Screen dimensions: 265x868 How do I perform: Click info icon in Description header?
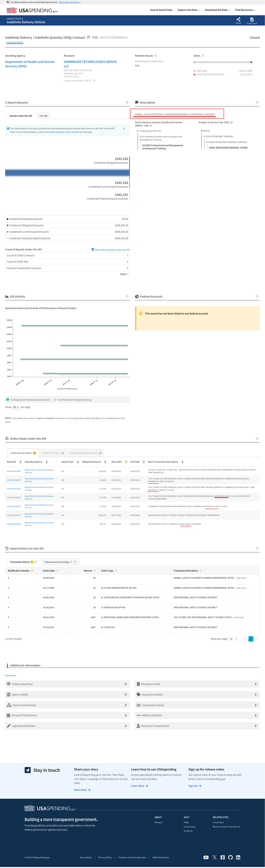pos(257,102)
